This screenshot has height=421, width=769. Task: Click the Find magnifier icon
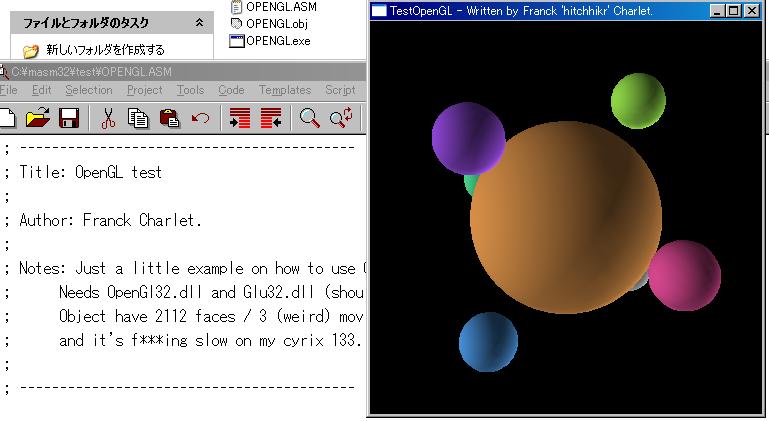click(x=310, y=118)
